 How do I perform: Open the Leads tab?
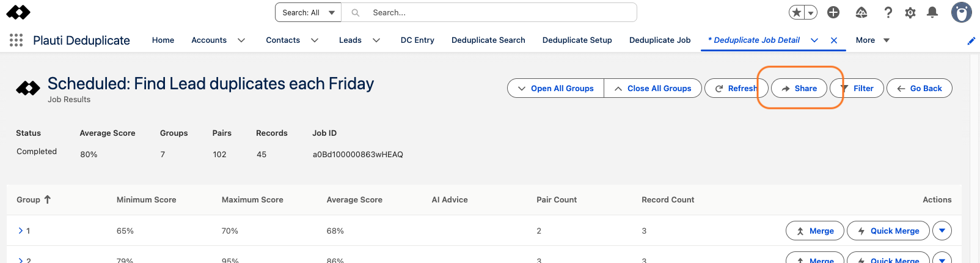click(x=350, y=40)
